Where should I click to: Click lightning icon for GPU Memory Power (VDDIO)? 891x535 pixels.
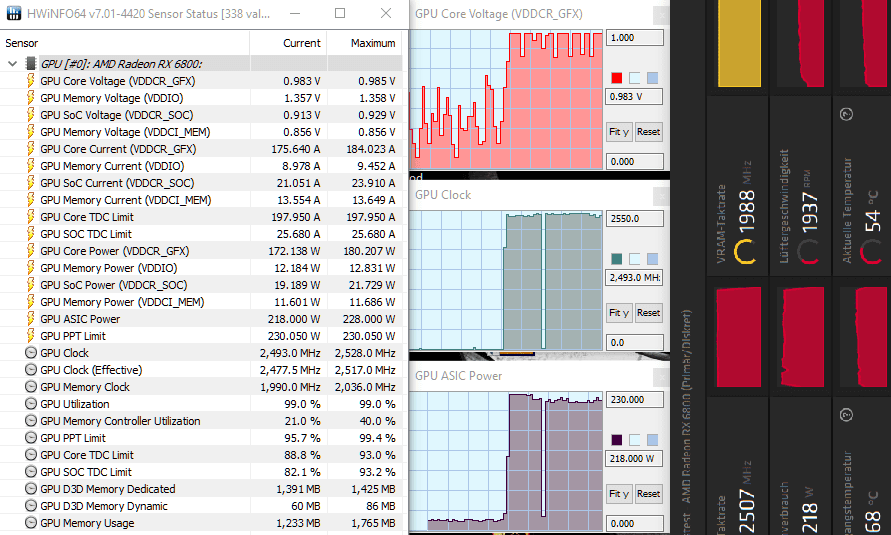[x=31, y=268]
